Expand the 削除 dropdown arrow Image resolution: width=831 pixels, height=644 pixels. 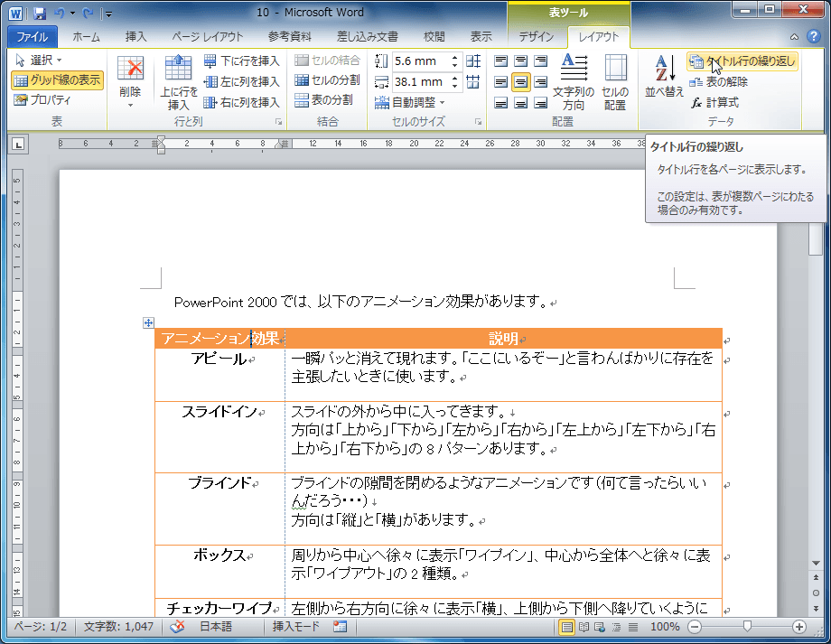[130, 105]
